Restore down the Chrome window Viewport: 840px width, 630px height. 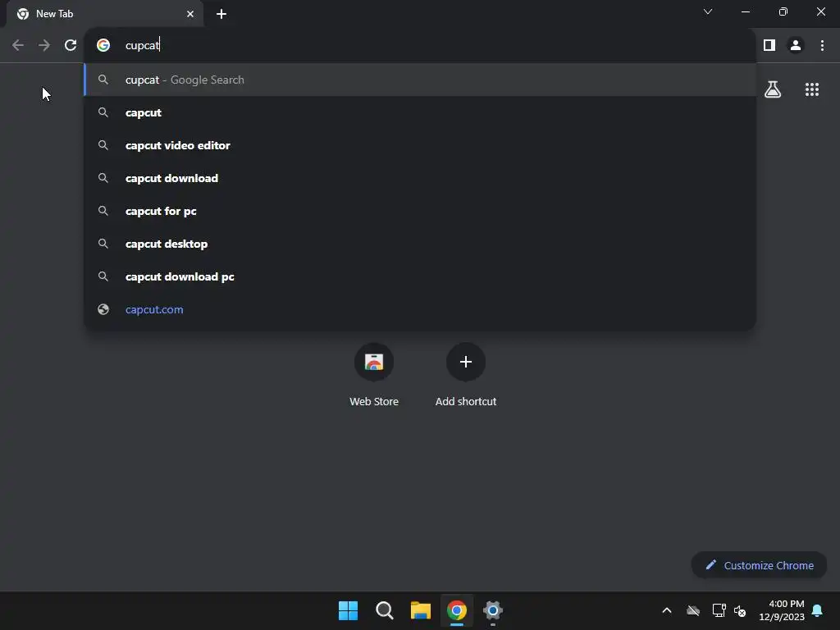[783, 11]
